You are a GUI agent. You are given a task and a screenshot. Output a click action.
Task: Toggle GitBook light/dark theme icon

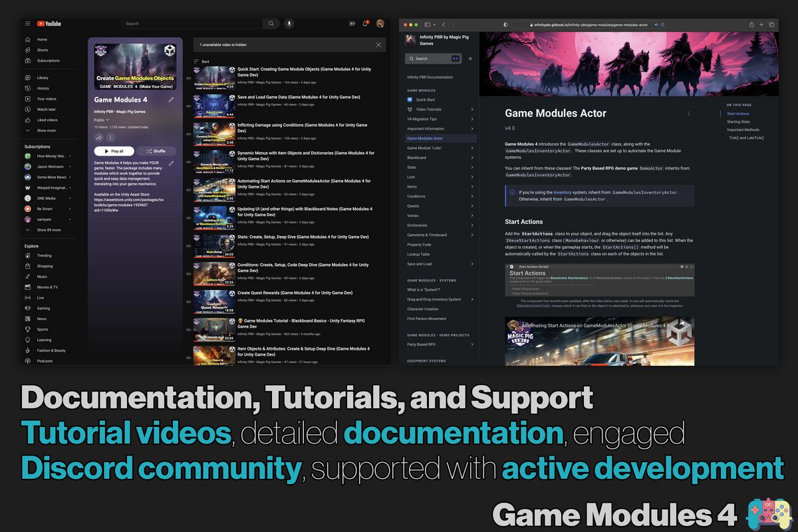[470, 59]
